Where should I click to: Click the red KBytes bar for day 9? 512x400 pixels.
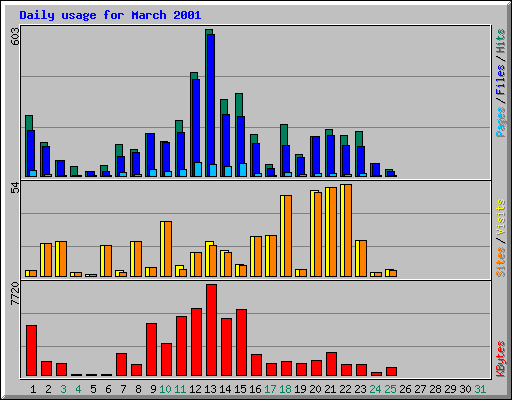point(151,350)
